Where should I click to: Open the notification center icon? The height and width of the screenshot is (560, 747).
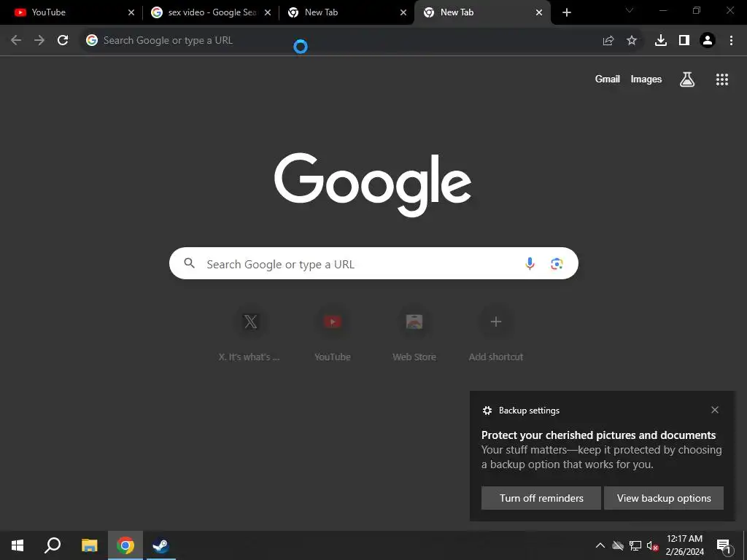(724, 546)
